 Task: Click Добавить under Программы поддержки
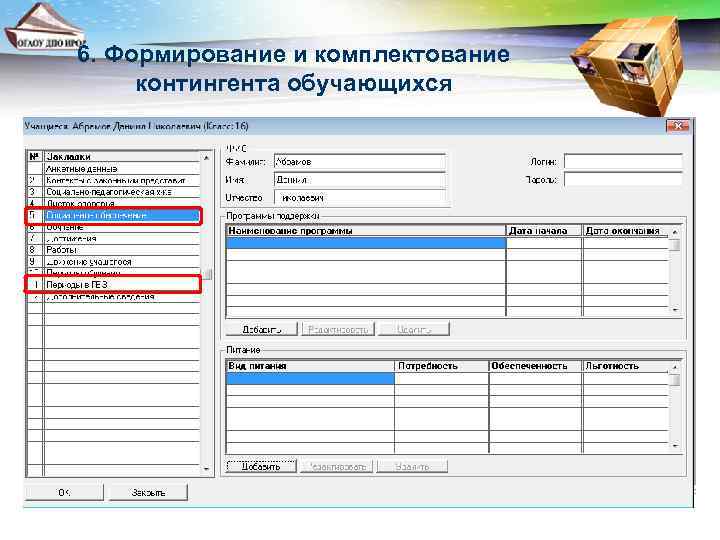261,329
